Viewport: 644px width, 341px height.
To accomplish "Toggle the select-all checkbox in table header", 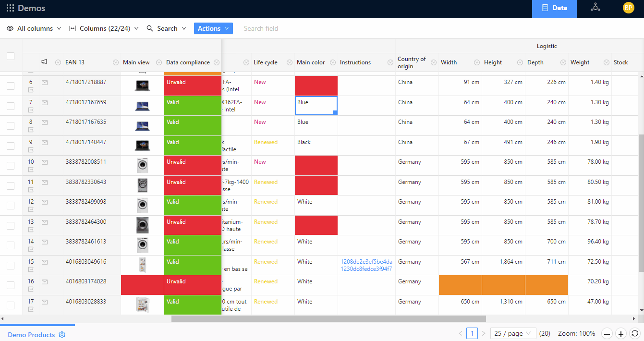I will pyautogui.click(x=11, y=56).
